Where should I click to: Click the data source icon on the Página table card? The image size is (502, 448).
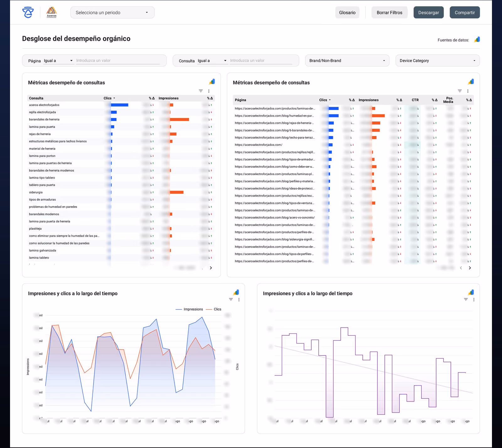pyautogui.click(x=471, y=82)
